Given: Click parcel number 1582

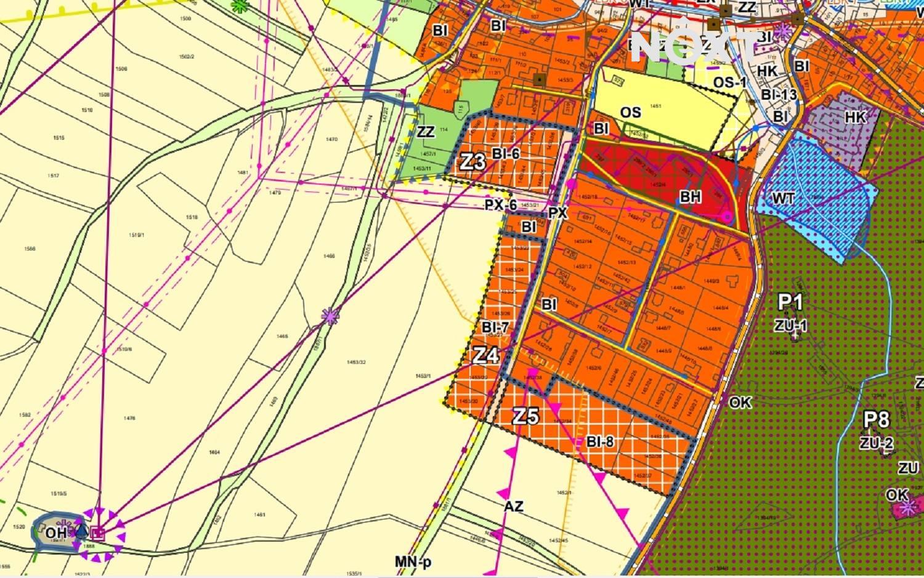Looking at the screenshot, I should (25, 415).
